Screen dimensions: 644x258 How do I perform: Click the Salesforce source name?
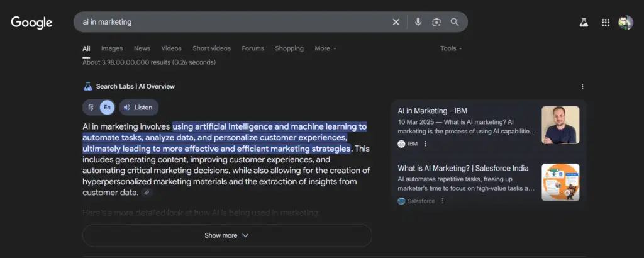[x=421, y=201]
